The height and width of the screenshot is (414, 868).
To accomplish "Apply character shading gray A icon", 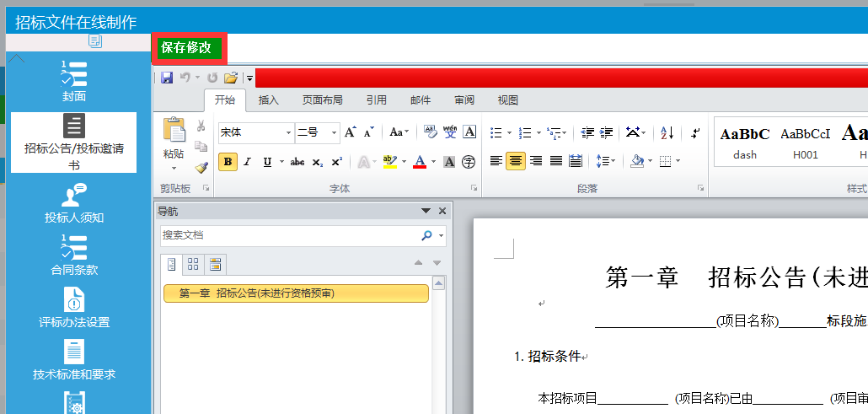I will pos(449,162).
